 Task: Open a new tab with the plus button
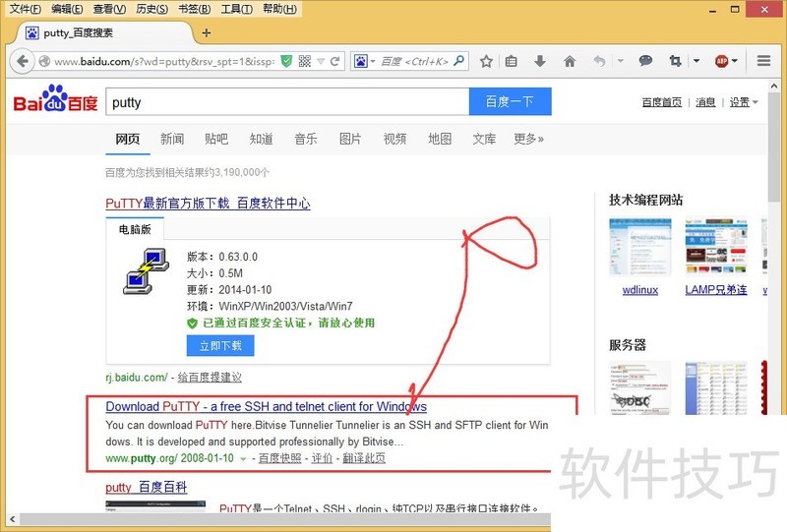click(207, 33)
